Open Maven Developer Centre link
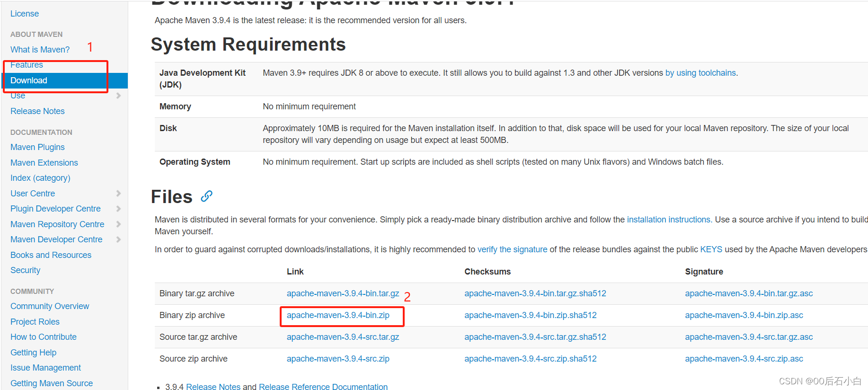The width and height of the screenshot is (868, 390). click(56, 239)
